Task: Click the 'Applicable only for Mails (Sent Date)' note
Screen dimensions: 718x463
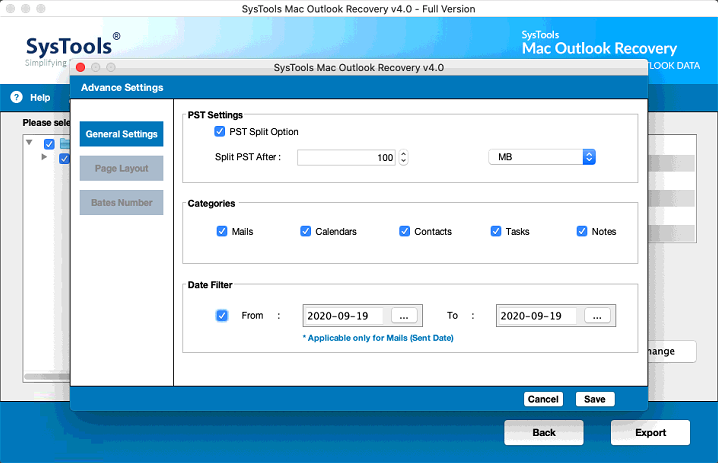Action: [x=378, y=338]
